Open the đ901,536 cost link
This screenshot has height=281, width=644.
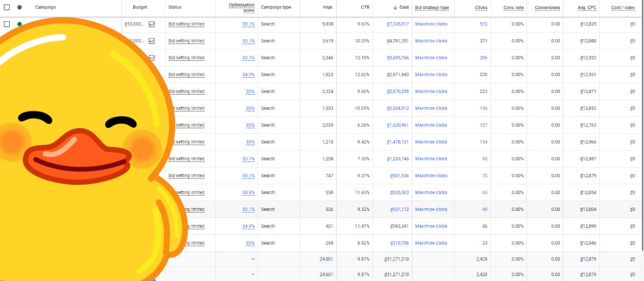tap(399, 176)
